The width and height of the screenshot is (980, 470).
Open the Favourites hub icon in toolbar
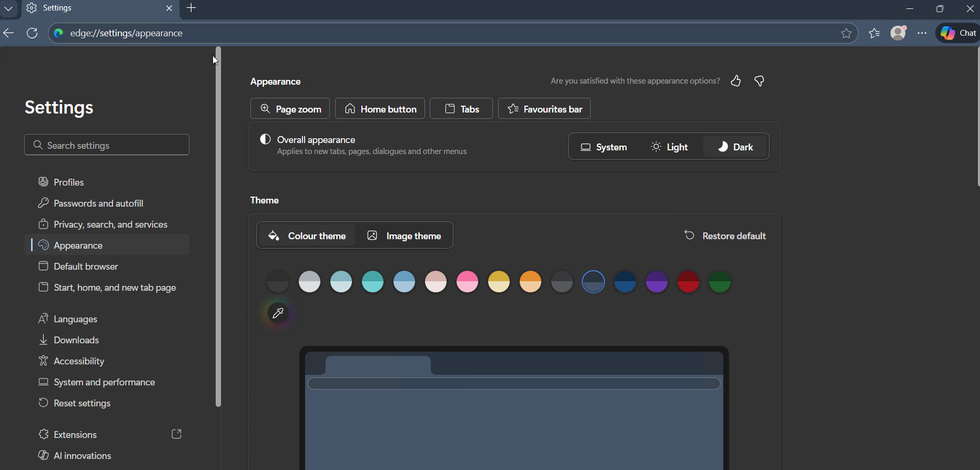874,33
